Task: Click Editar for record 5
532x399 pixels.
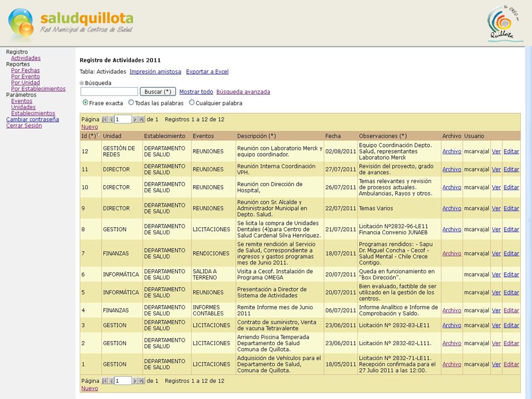Action: (511, 293)
